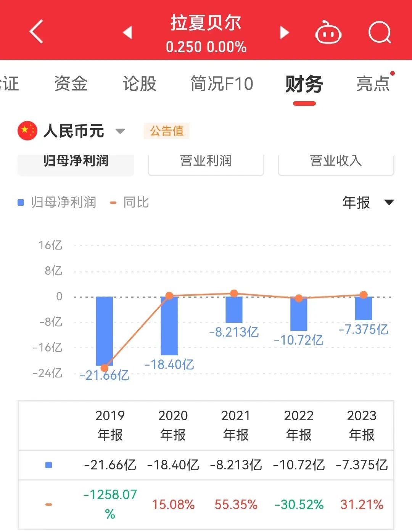Viewport: 412px width, 532px height.
Task: Click the -8.213亿 table cell
Action: point(236,465)
